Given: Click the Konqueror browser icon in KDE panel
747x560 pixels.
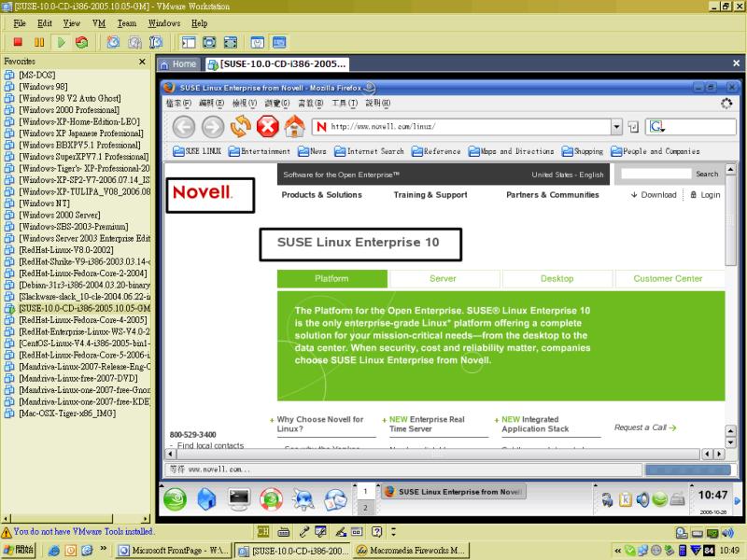Looking at the screenshot, I should tap(303, 499).
